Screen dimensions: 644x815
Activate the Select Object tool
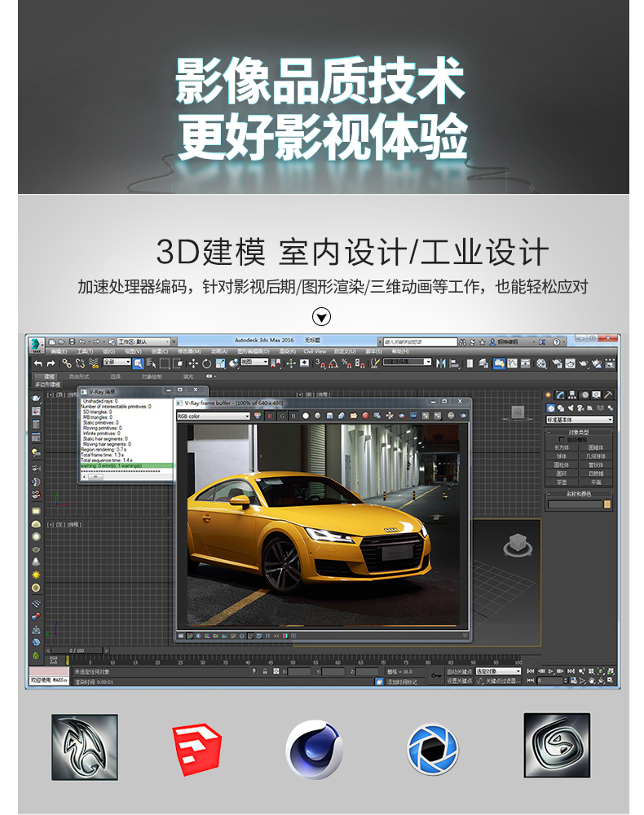[x=139, y=363]
